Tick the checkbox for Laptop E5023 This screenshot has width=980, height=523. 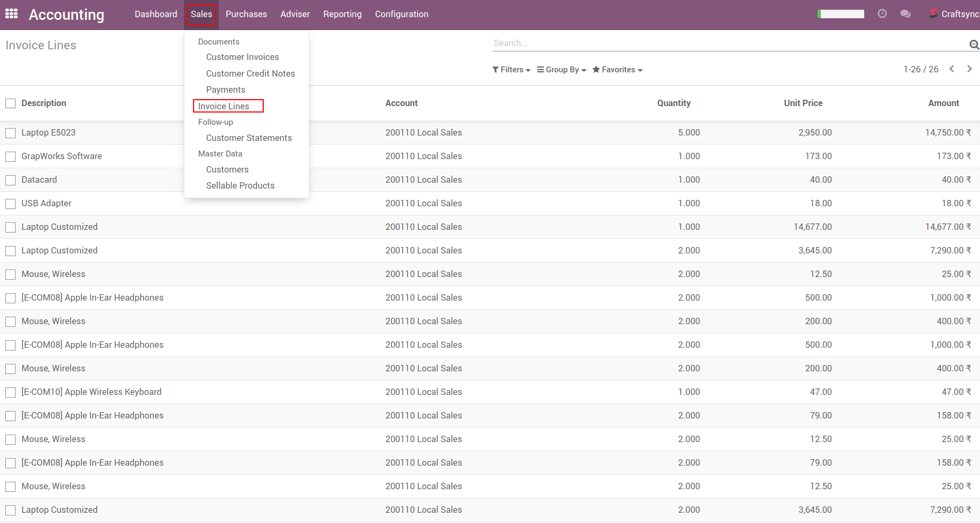(x=10, y=133)
